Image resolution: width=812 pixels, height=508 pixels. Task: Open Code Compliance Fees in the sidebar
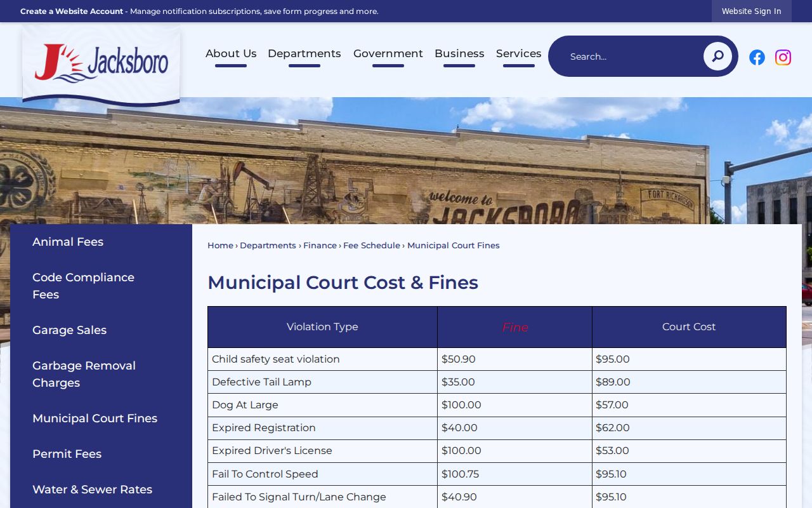click(x=83, y=286)
